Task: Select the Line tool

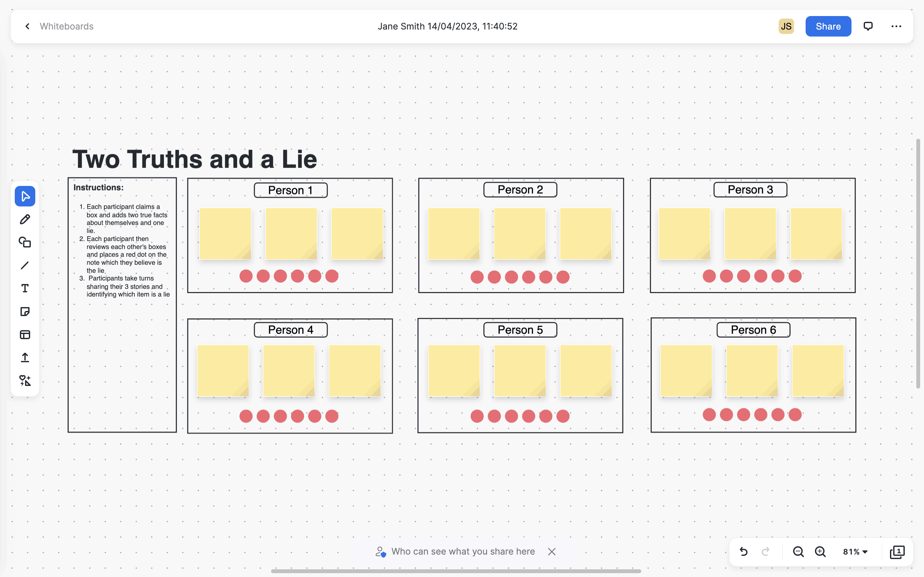Action: click(25, 265)
